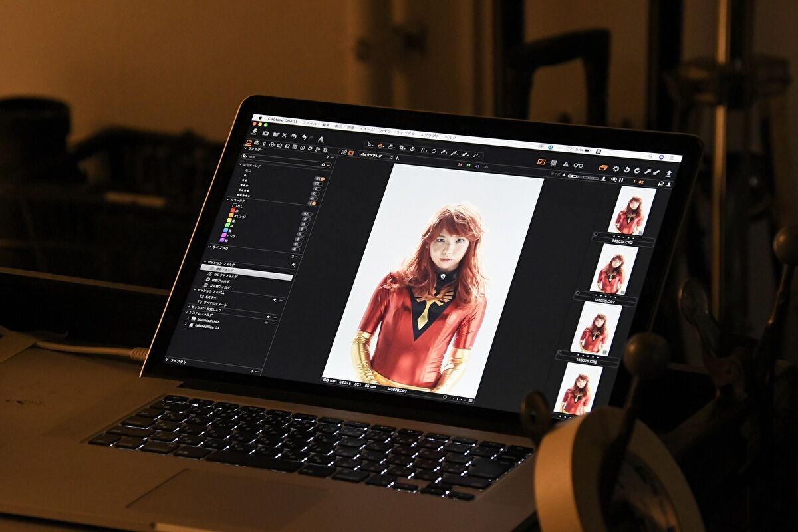Toggle the glasses proofing icon

click(579, 165)
